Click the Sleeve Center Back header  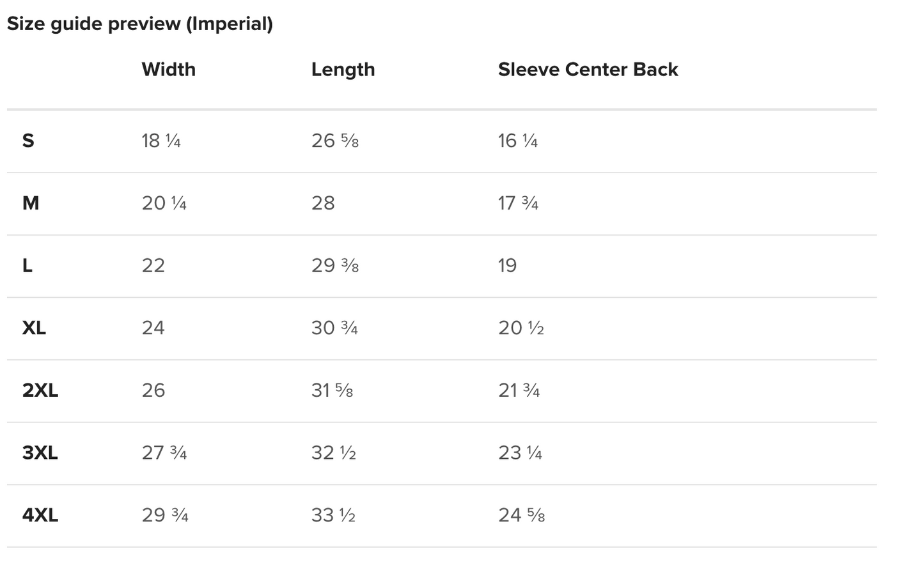click(588, 69)
